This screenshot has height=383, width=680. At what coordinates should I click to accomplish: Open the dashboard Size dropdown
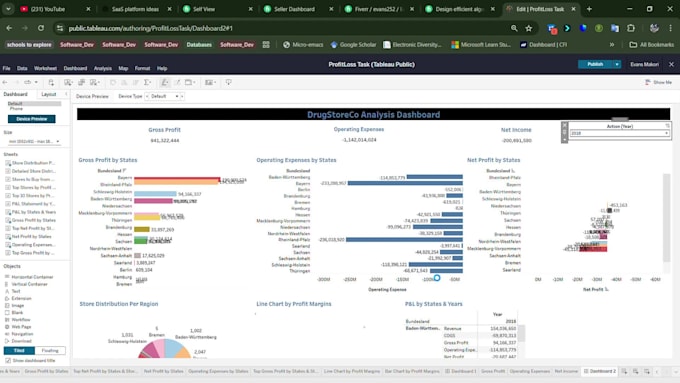click(34, 141)
